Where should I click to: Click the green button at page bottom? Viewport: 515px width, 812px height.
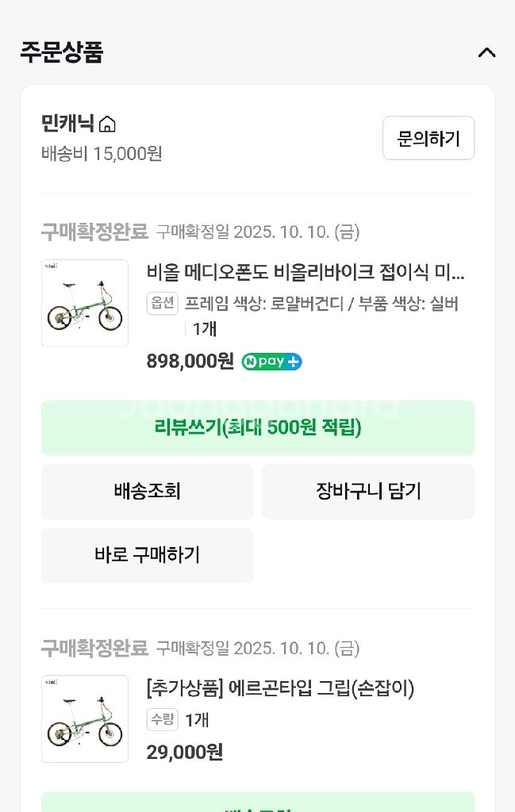click(x=257, y=806)
